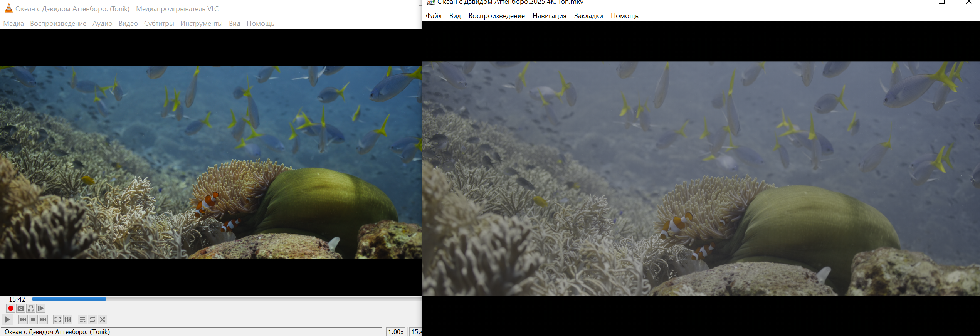
Task: Open the Инструменты menu in VLC
Action: [201, 24]
